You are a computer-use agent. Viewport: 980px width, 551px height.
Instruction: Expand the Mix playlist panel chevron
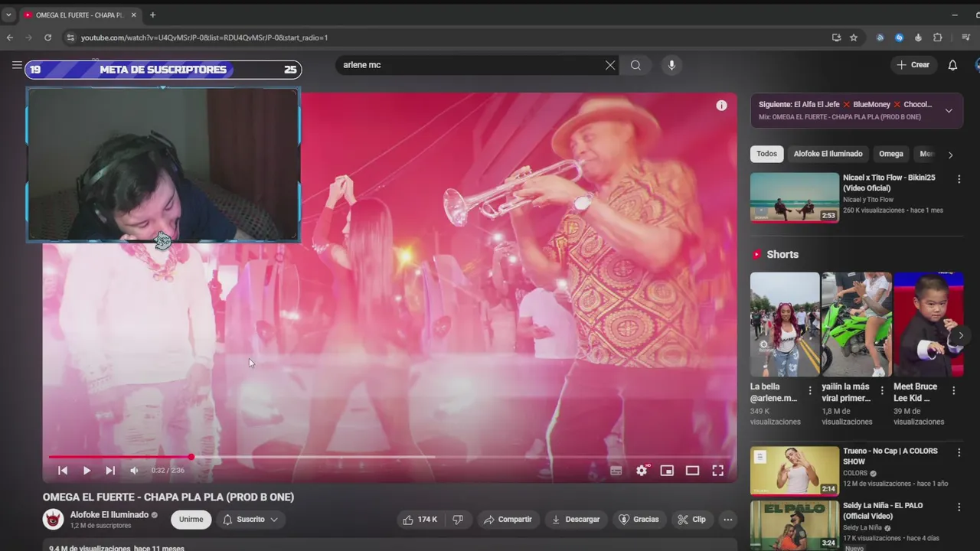pos(949,111)
